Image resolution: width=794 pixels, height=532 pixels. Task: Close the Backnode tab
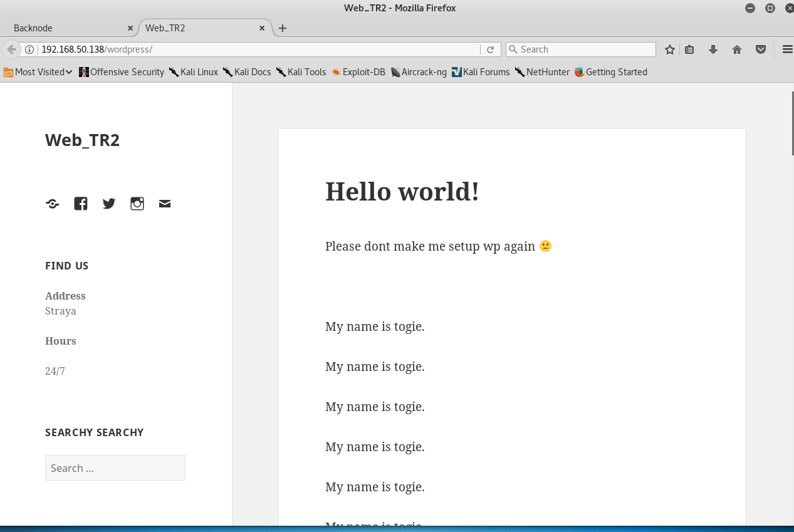click(130, 28)
